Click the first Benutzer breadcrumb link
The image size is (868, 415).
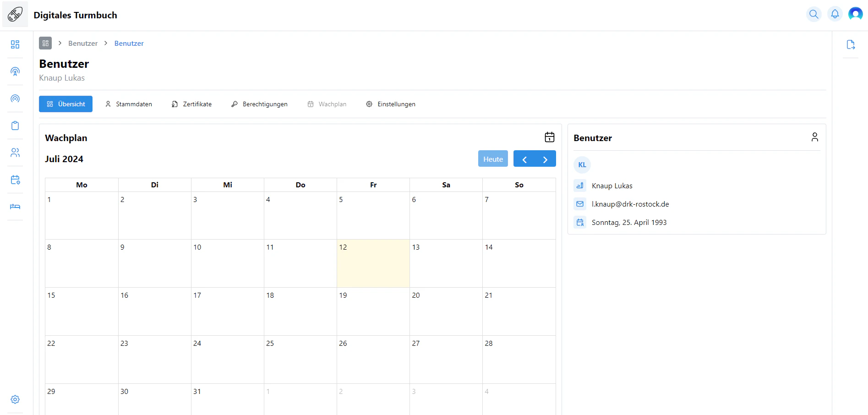pyautogui.click(x=83, y=43)
